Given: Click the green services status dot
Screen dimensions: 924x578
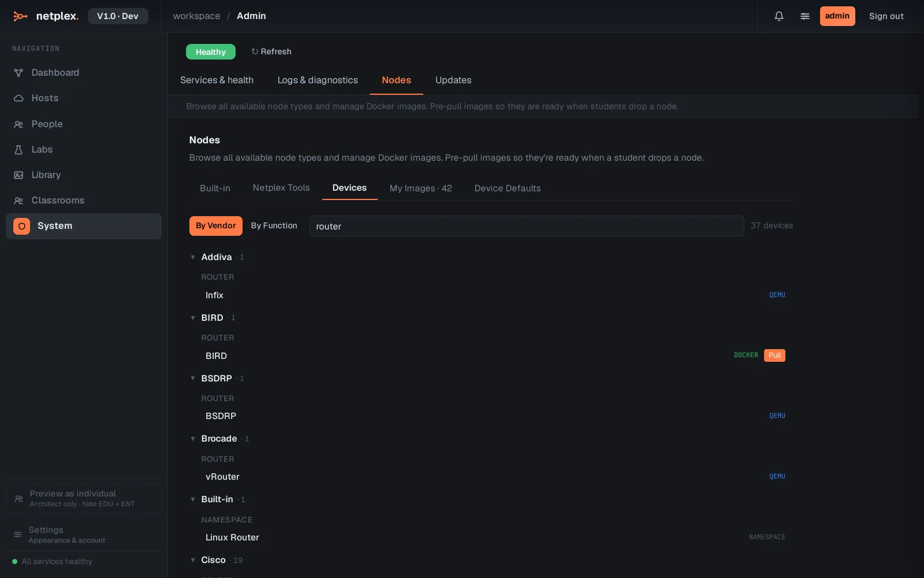Looking at the screenshot, I should pos(15,561).
